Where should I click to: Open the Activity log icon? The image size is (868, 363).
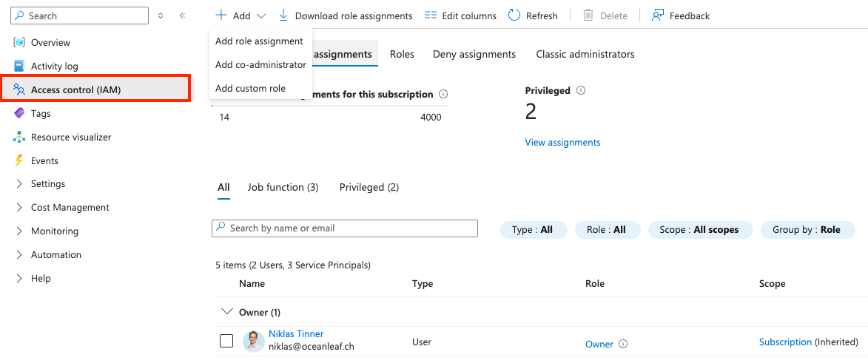[x=19, y=67]
